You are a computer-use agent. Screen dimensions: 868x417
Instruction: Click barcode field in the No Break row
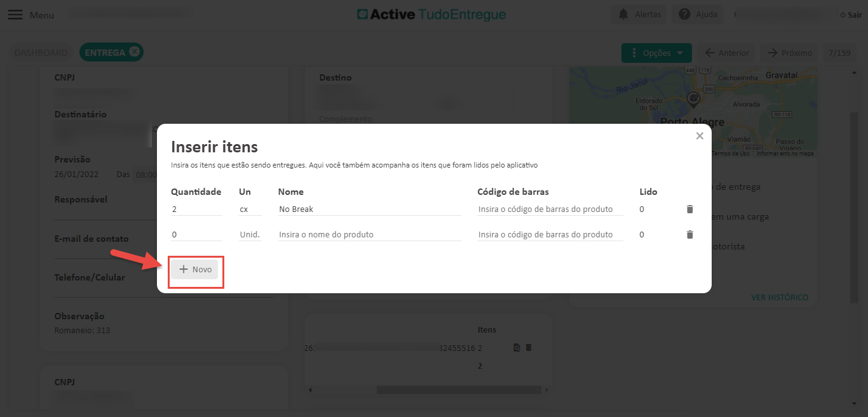[x=550, y=209]
